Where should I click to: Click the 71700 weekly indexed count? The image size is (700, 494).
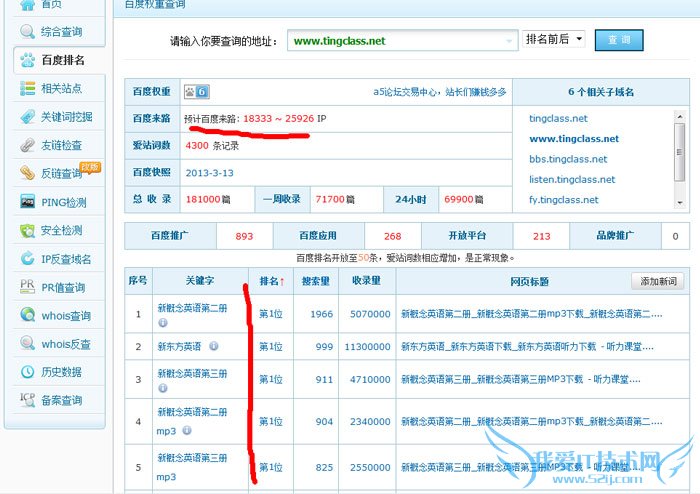[x=330, y=199]
